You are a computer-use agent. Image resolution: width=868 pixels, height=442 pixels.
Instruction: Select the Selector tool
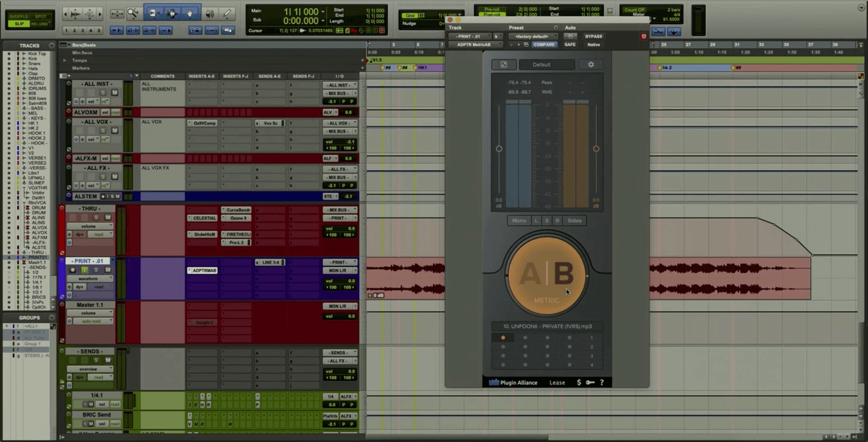tap(172, 14)
